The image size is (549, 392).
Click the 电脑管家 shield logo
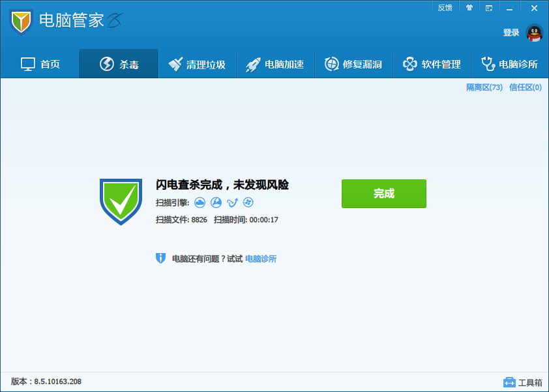point(21,22)
